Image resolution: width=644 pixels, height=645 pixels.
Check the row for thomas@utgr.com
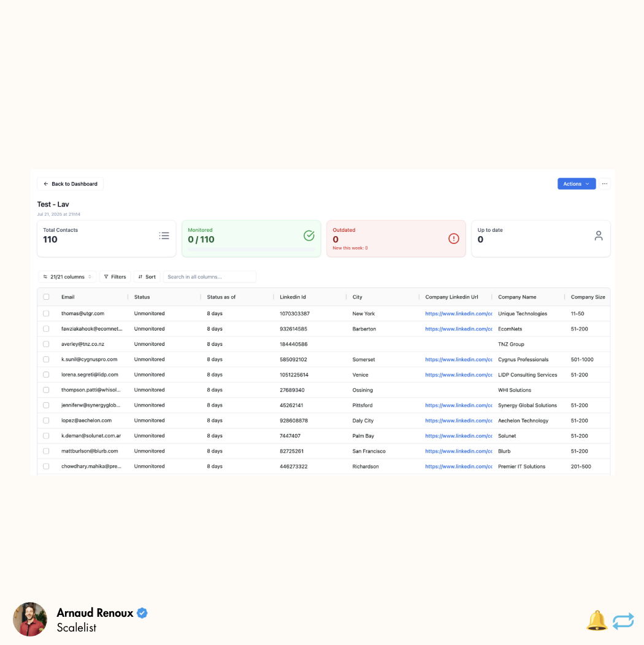pyautogui.click(x=46, y=313)
